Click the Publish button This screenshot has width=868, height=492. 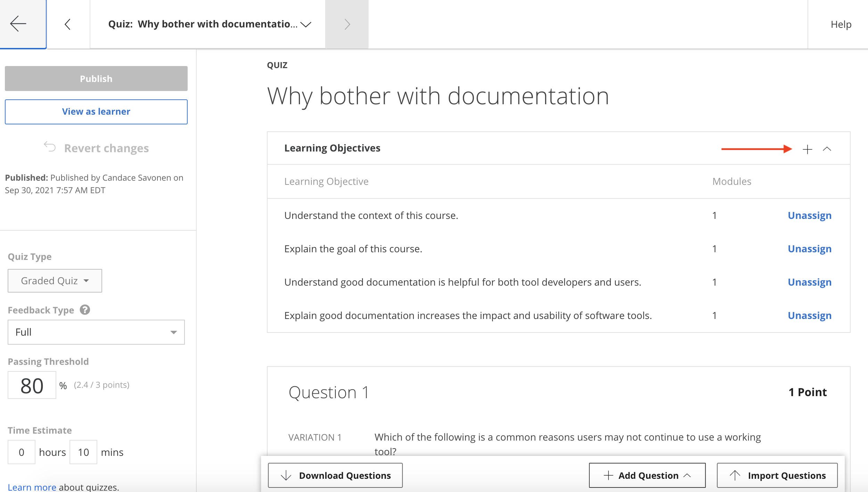[96, 79]
